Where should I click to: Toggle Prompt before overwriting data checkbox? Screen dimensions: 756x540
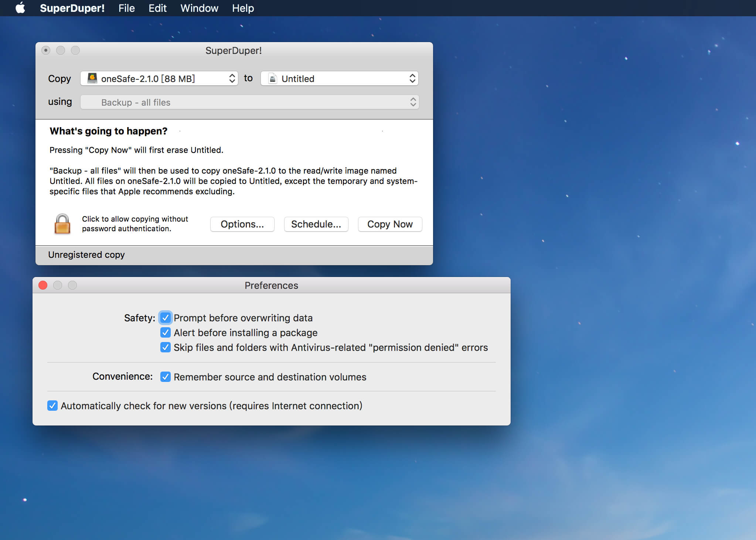point(166,318)
